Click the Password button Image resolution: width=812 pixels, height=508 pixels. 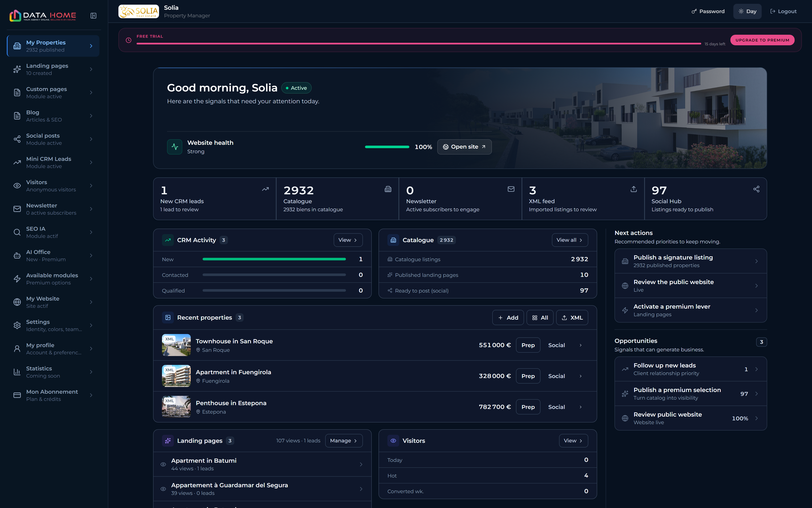(708, 11)
